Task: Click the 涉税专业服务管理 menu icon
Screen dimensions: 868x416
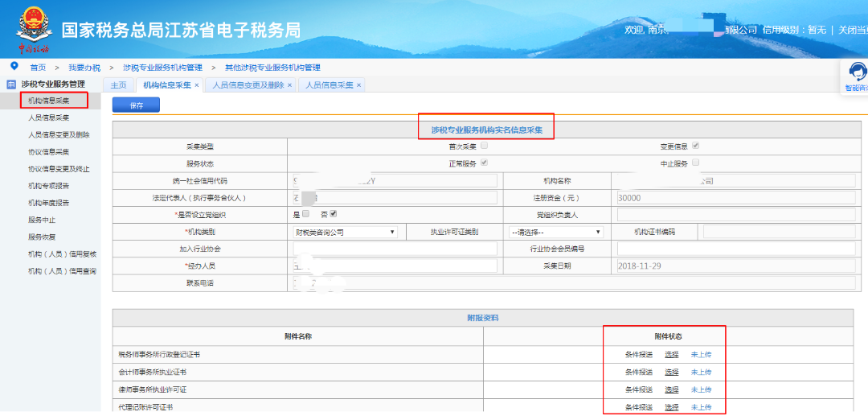Action: [11, 84]
